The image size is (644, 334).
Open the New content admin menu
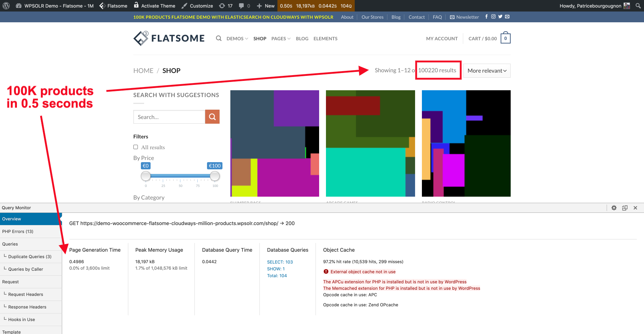tap(266, 6)
